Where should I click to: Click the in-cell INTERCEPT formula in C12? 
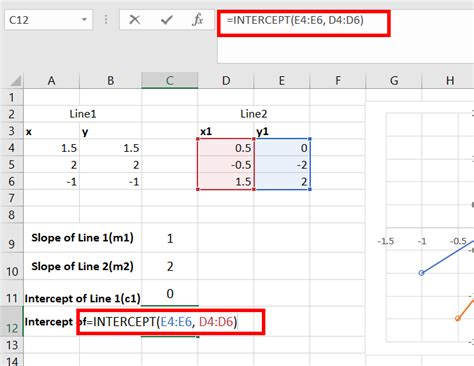[162, 322]
